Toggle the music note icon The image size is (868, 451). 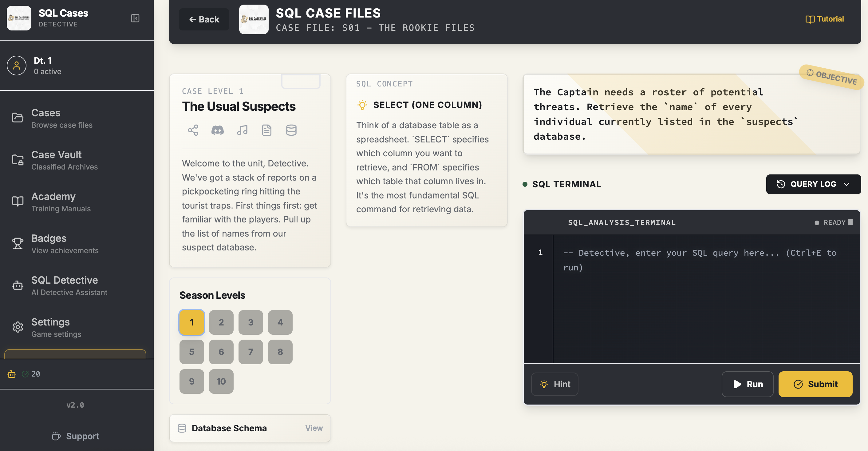point(242,130)
